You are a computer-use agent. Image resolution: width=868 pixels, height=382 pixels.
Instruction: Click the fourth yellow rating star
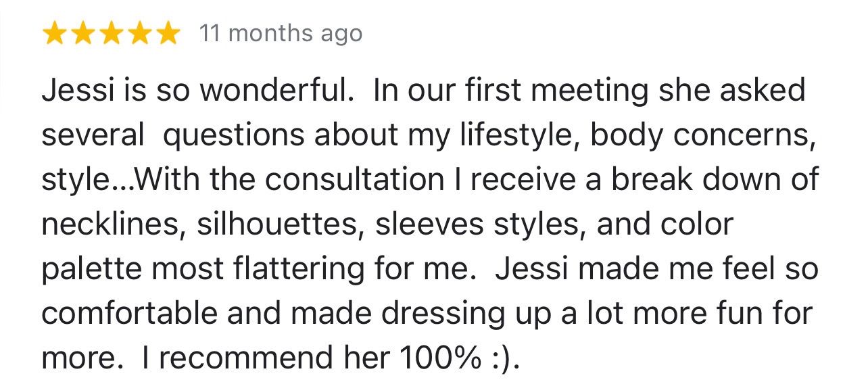tap(140, 33)
